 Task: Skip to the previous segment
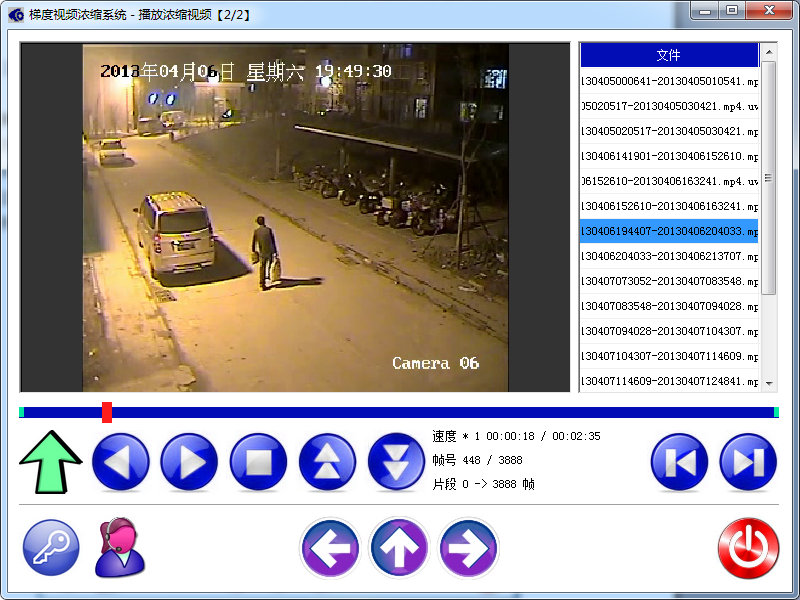coord(679,462)
